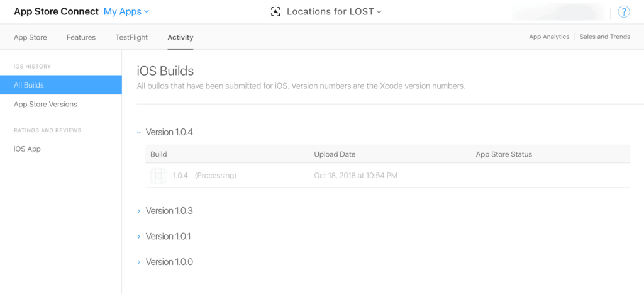644x294 pixels.
Task: Click the 1.0.4 Processing build row
Action: click(387, 176)
